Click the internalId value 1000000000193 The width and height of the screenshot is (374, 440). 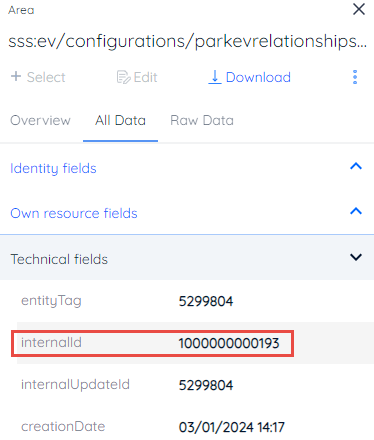pyautogui.click(x=229, y=343)
